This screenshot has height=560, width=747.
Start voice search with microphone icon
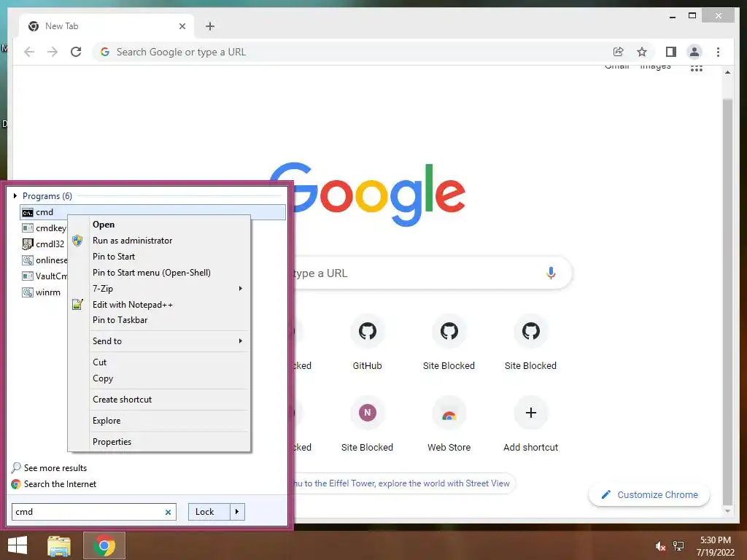(551, 273)
